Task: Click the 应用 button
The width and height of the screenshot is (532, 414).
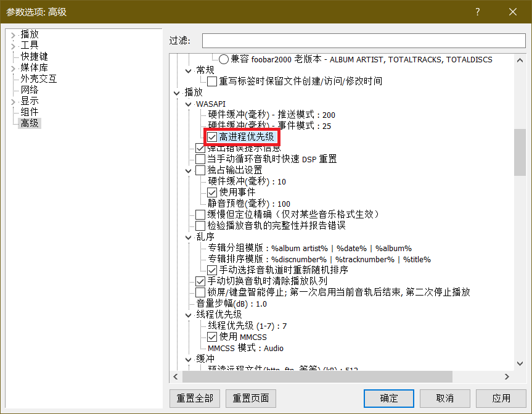Action: 501,399
